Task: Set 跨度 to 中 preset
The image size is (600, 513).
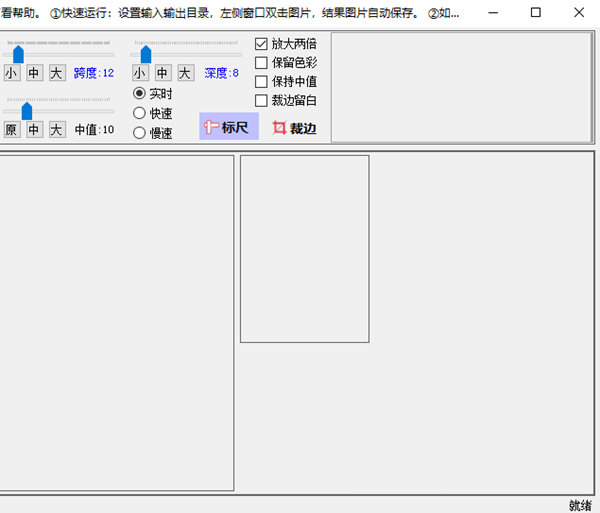Action: [x=34, y=73]
